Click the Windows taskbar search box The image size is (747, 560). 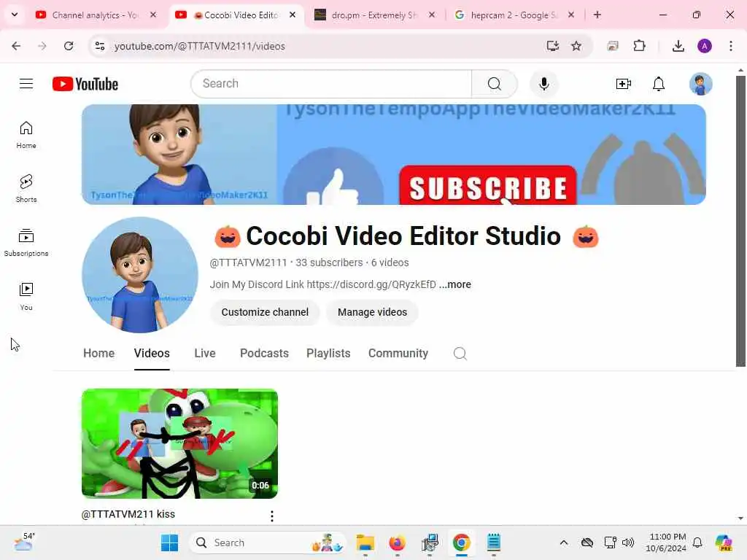268,542
